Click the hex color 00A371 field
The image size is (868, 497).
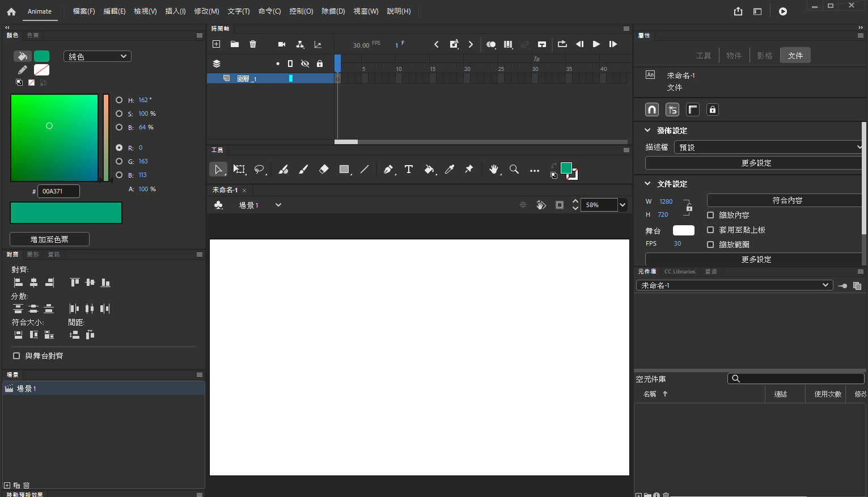58,191
